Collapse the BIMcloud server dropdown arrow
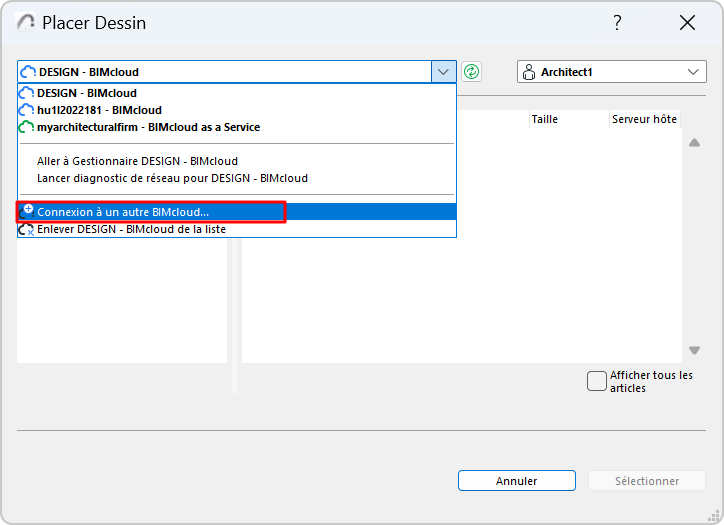Viewport: 724px width, 525px height. tap(443, 72)
